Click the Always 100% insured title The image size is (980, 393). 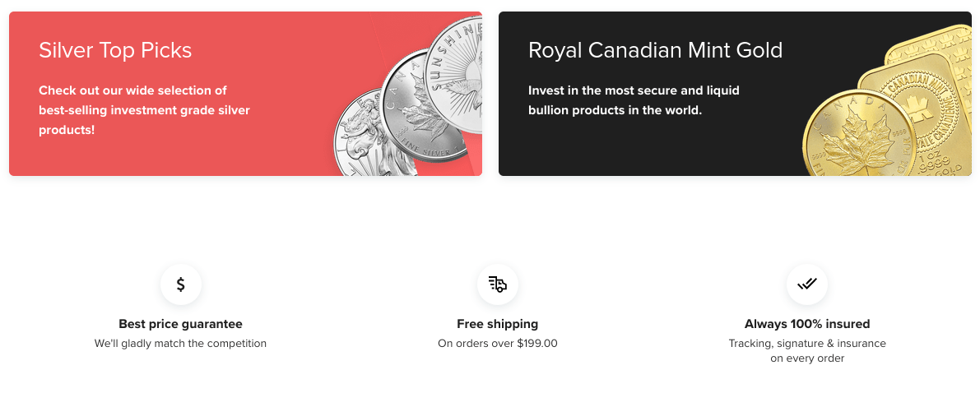807,324
